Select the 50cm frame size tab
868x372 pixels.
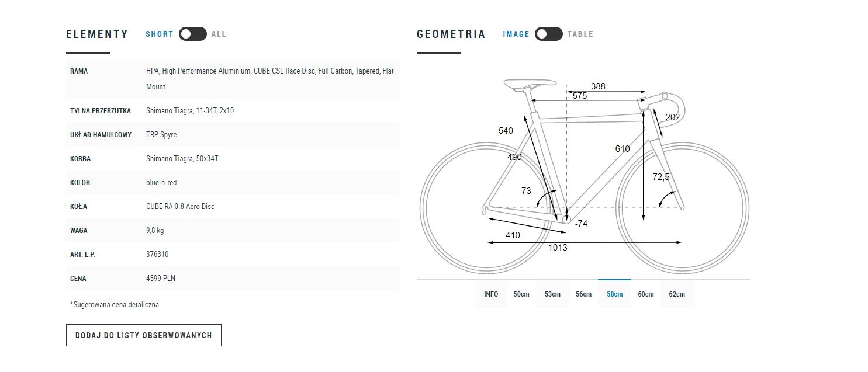(521, 294)
